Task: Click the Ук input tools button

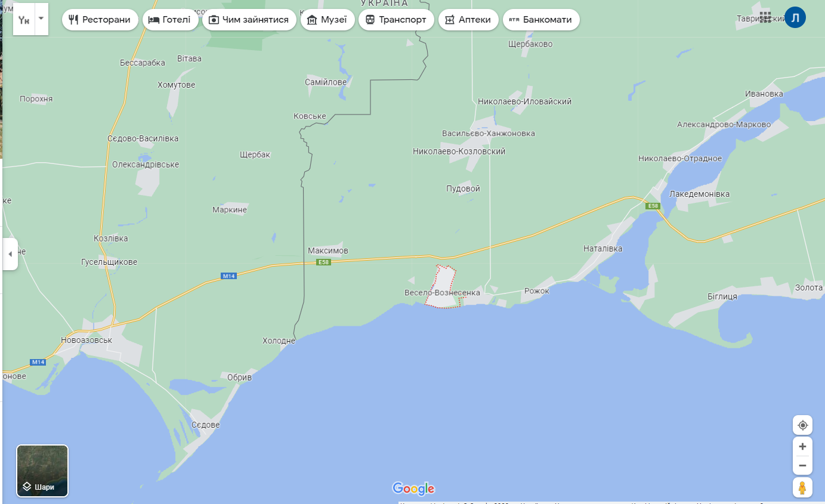Action: click(x=24, y=19)
